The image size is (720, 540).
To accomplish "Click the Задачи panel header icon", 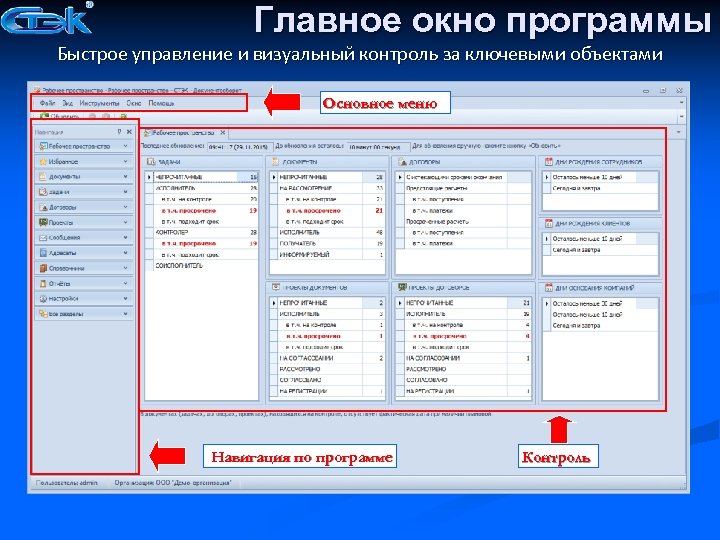I will pyautogui.click(x=151, y=162).
